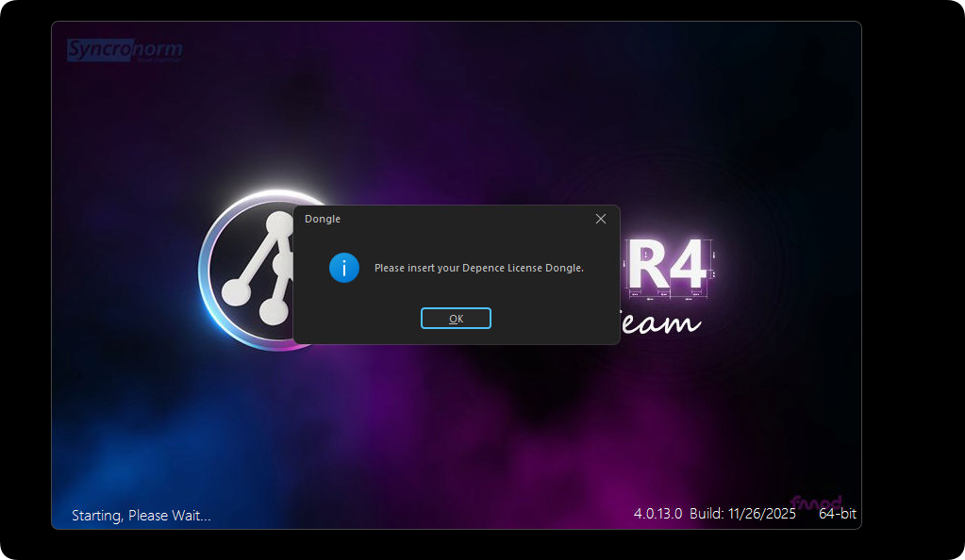Screen dimensions: 965x560
Task: Click the fmod logo
Action: [x=815, y=503]
